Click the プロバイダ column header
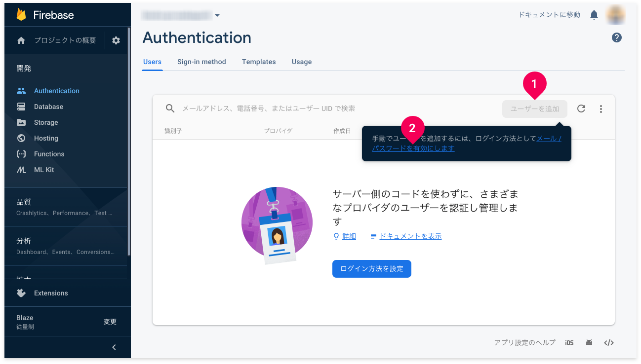This screenshot has height=364, width=641. 278,131
